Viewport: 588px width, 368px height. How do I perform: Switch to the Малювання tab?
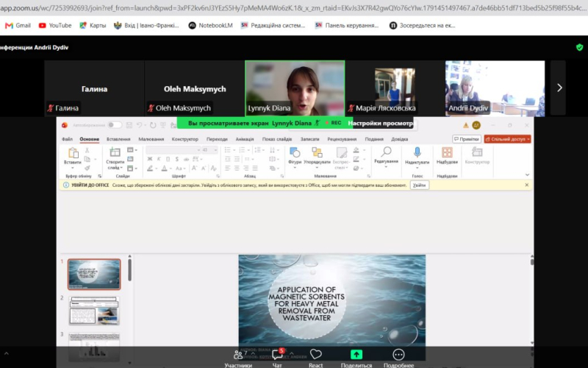[x=151, y=139]
